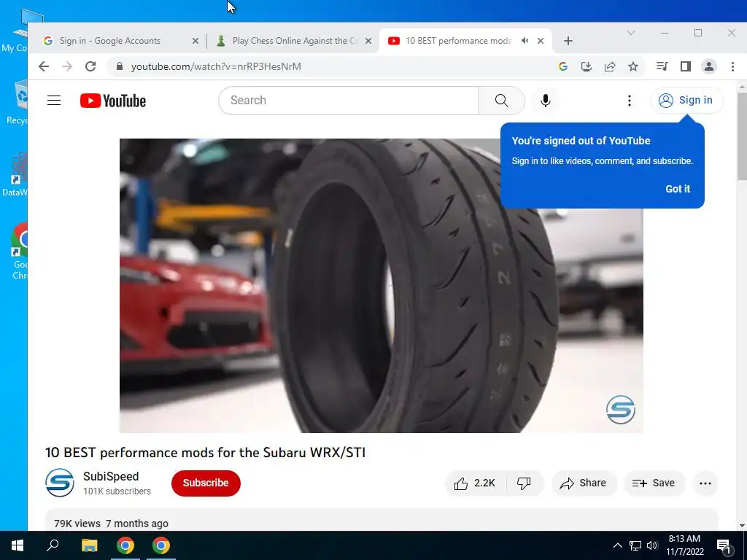Open the Windows Start menu
Screen dimensions: 747x560
tap(18, 545)
